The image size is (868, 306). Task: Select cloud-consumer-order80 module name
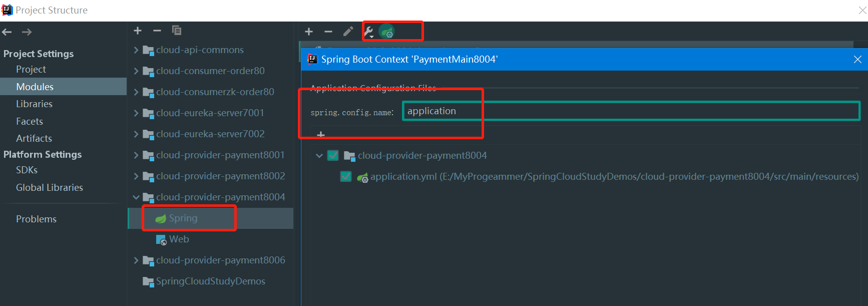(210, 71)
